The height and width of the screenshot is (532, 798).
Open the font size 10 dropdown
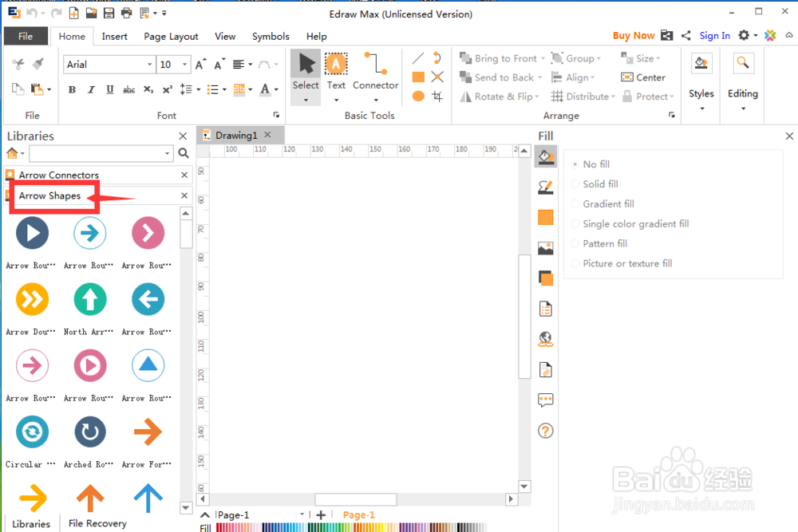pos(184,65)
